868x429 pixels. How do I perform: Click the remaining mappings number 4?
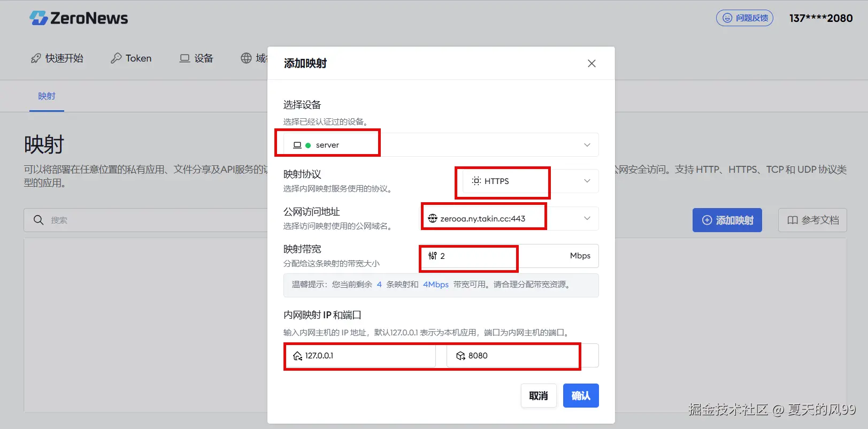coord(379,285)
